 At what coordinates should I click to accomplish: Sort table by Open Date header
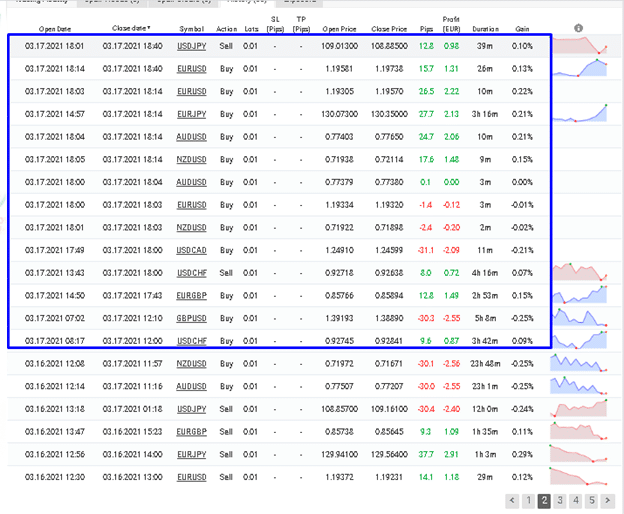click(55, 29)
